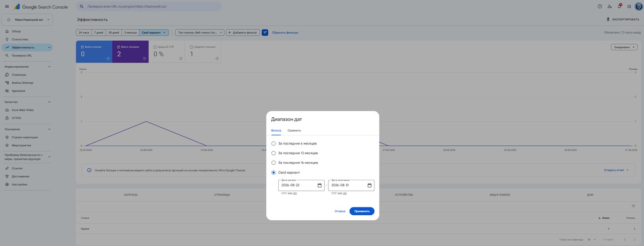Click the URL inspection search field
Screen dimensions: 644x246
point(149,7)
